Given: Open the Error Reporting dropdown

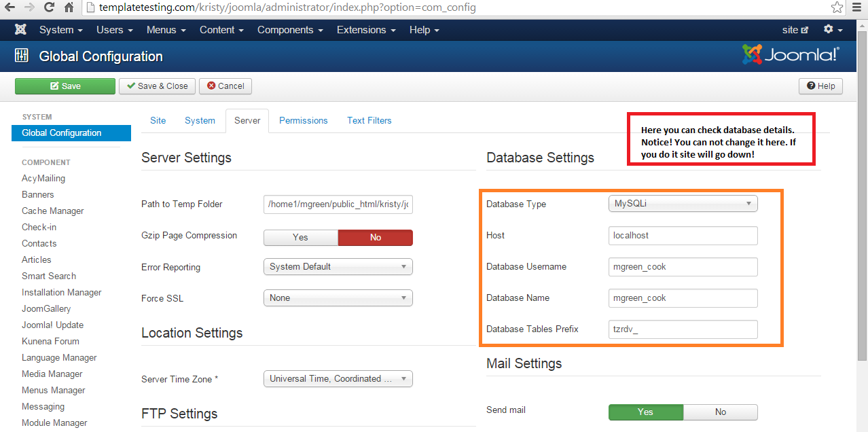Looking at the screenshot, I should (338, 266).
